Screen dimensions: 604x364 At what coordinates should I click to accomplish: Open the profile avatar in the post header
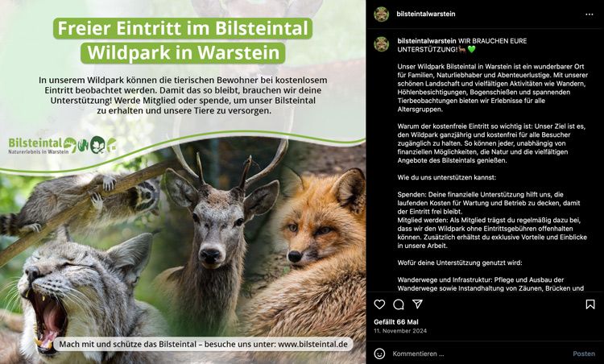(x=382, y=14)
